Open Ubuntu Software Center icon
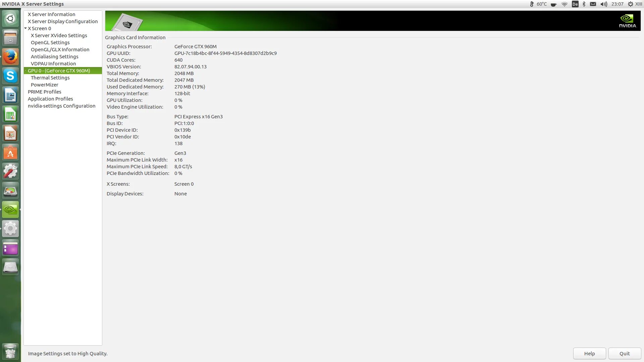The image size is (644, 362). 10,153
